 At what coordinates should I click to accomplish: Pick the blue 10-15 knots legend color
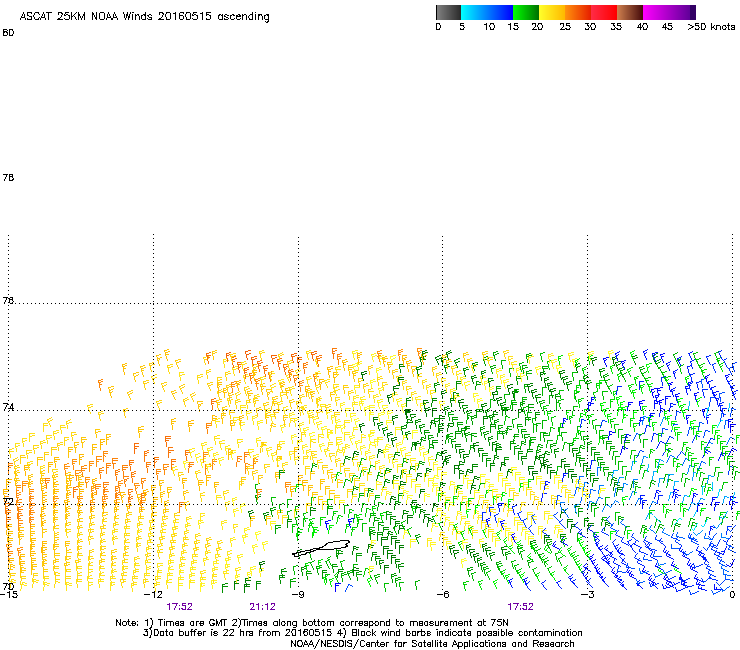click(500, 12)
